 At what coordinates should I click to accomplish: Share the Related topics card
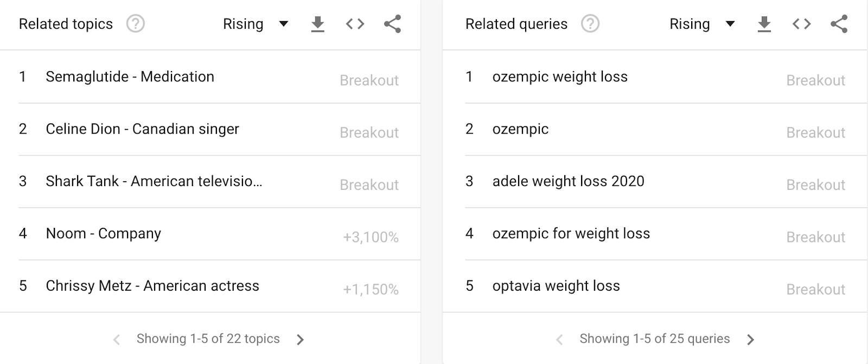click(x=392, y=24)
